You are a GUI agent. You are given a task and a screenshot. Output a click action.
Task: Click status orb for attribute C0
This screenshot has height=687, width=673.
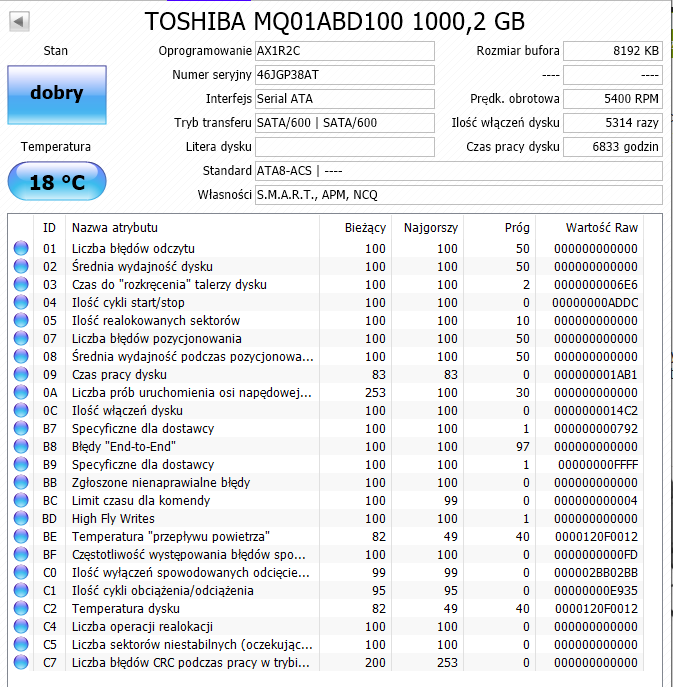coord(21,572)
